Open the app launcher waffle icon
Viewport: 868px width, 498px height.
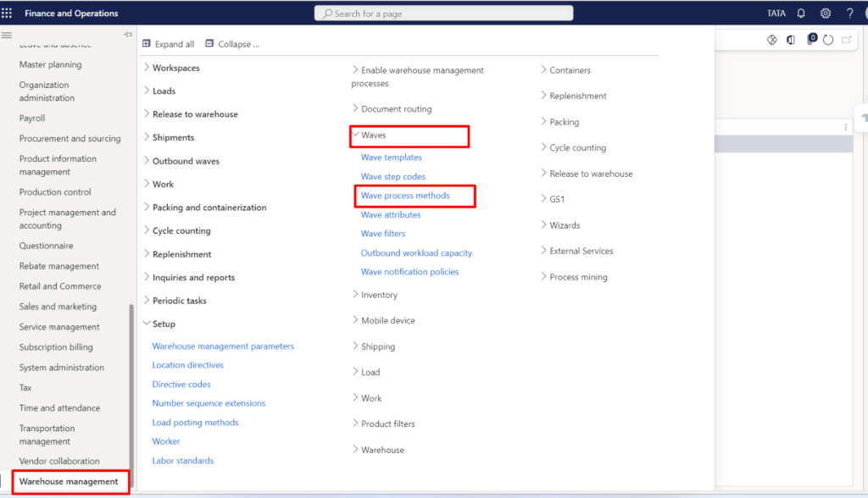click(x=7, y=13)
